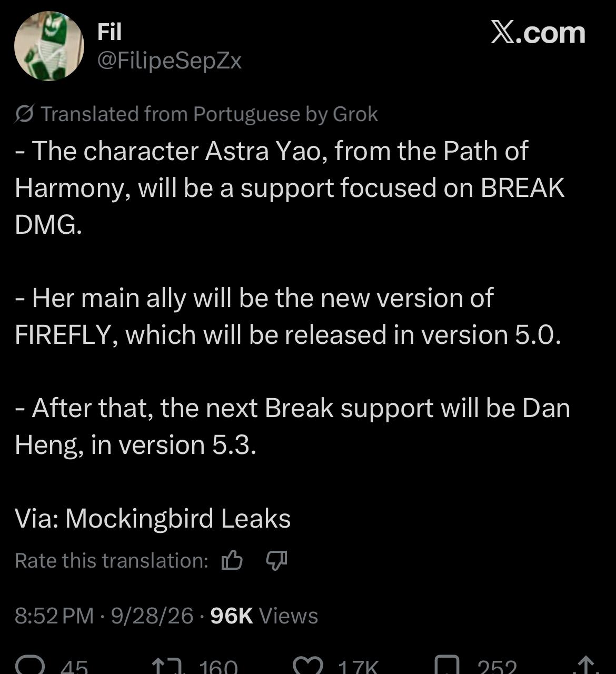The image size is (616, 674).
Task: Click the Via: Mockingbird Leaks line
Action: (x=153, y=518)
